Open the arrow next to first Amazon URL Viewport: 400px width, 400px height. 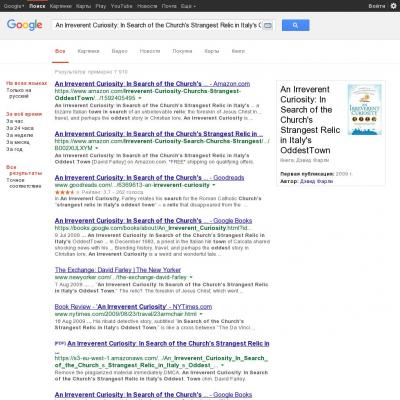pos(140,98)
